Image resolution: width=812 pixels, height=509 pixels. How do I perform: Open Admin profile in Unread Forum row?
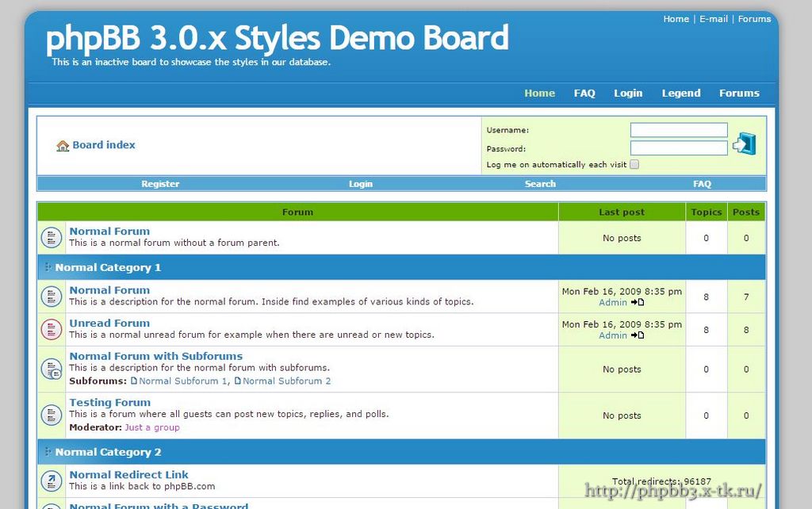tap(613, 335)
